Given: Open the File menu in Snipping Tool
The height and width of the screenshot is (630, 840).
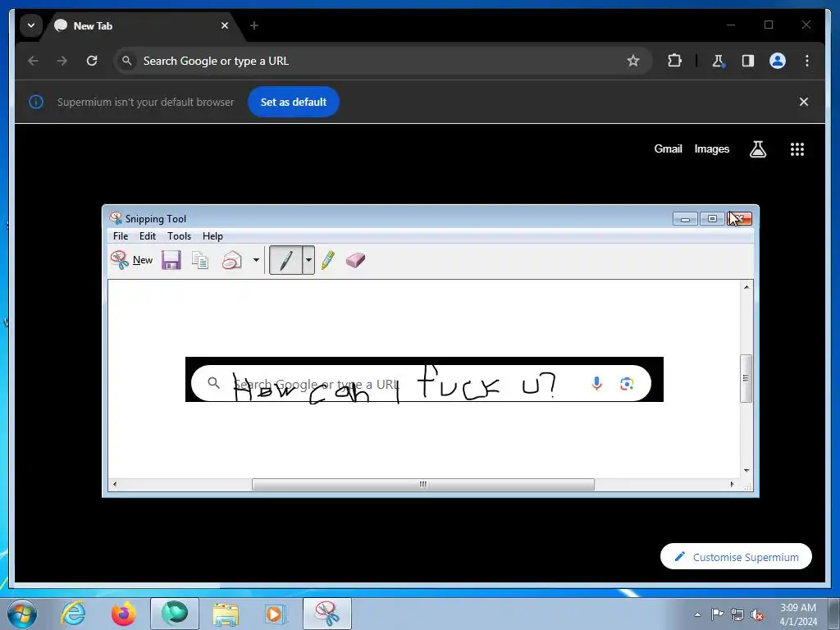Looking at the screenshot, I should click(121, 236).
